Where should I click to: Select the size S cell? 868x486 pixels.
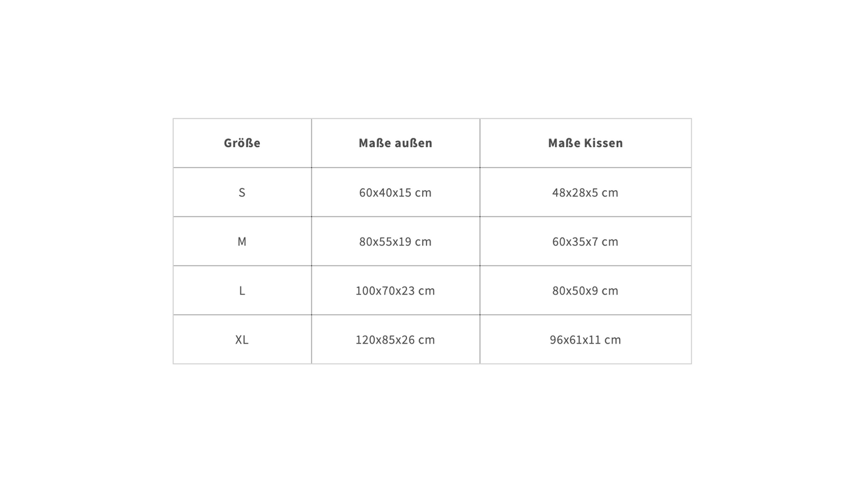coord(242,193)
